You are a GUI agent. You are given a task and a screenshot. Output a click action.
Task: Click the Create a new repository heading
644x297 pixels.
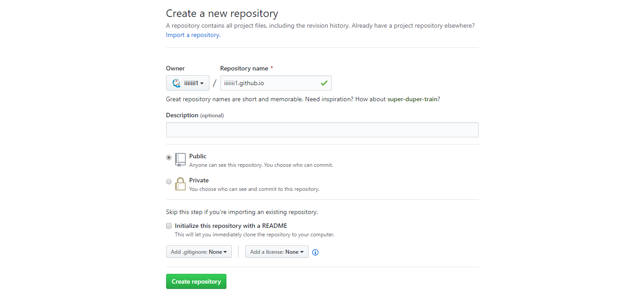222,13
